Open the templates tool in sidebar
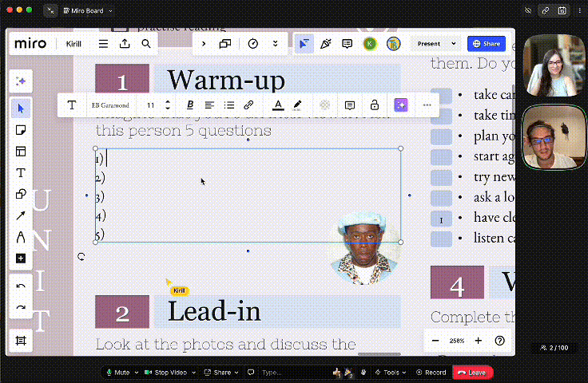This screenshot has height=383, width=588. point(21,152)
